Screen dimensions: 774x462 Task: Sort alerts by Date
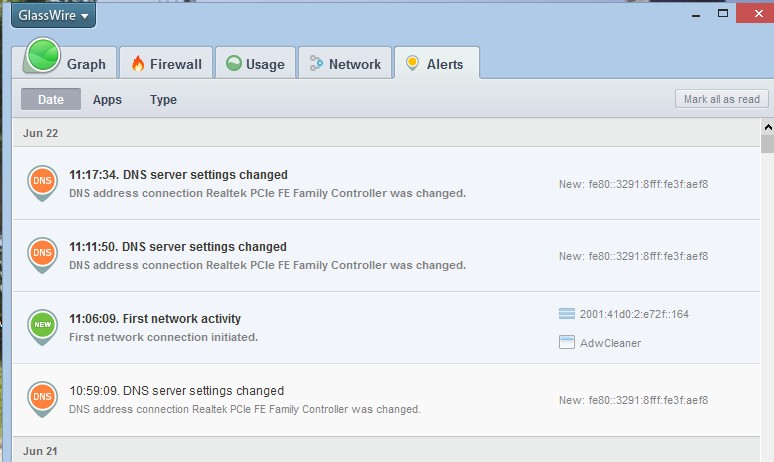pyautogui.click(x=51, y=99)
